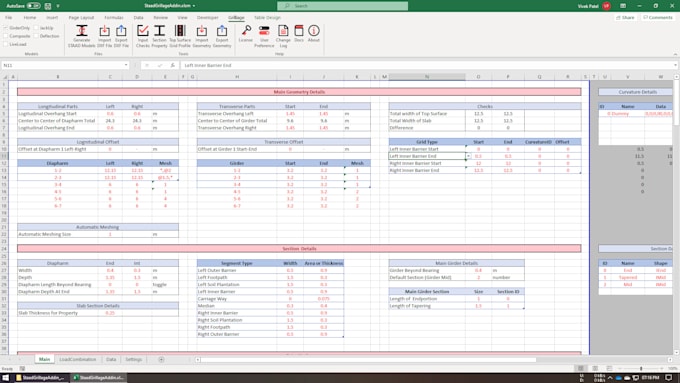Image resolution: width=680 pixels, height=383 pixels.
Task: Click Generate STAAD Models icon
Action: pos(82,31)
